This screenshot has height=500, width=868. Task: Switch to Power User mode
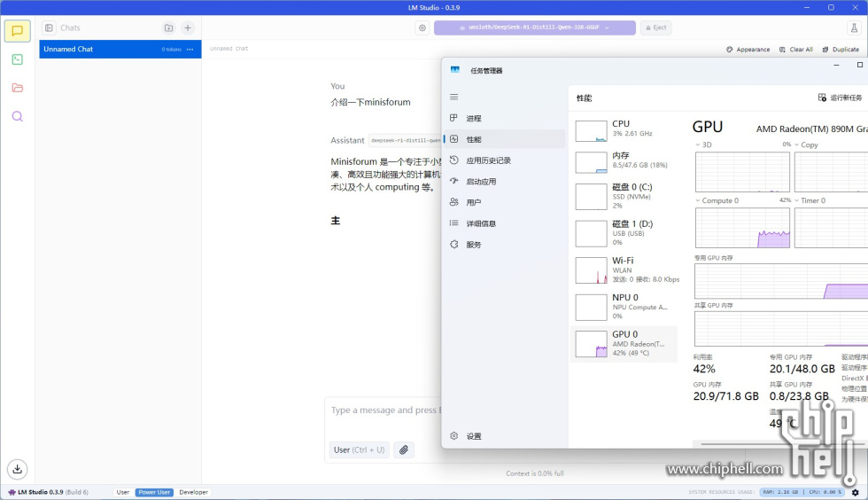154,492
